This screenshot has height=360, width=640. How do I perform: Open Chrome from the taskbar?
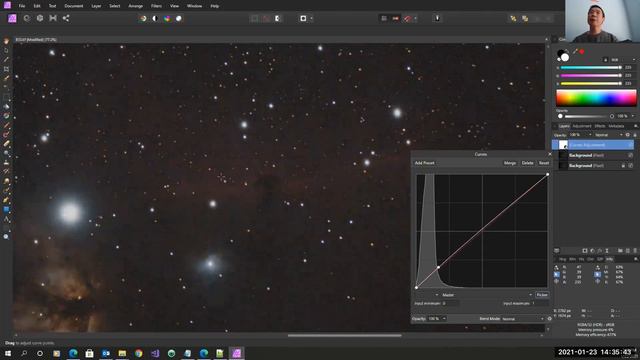[138, 353]
